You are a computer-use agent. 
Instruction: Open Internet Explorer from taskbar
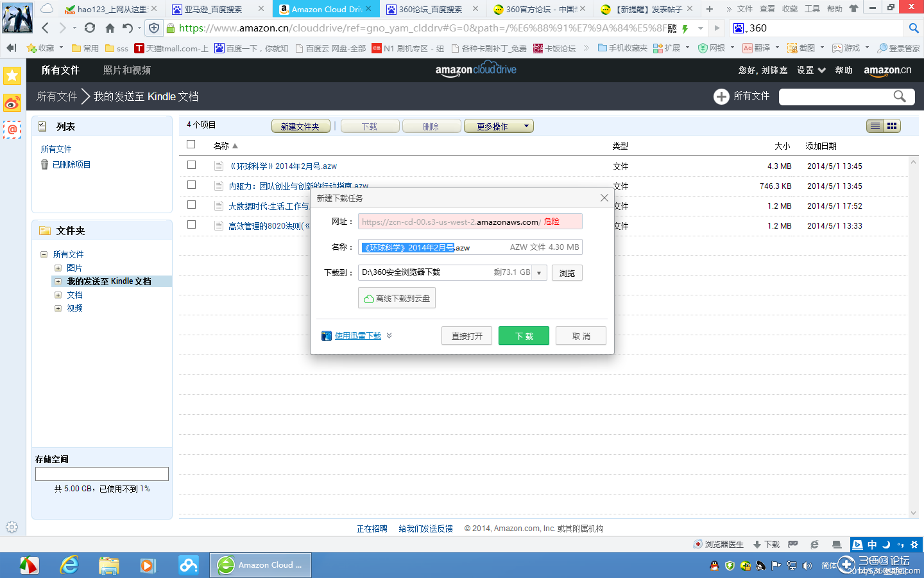[x=69, y=565]
